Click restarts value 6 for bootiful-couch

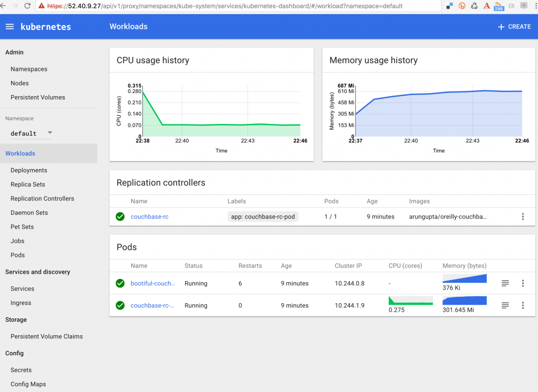pyautogui.click(x=240, y=283)
